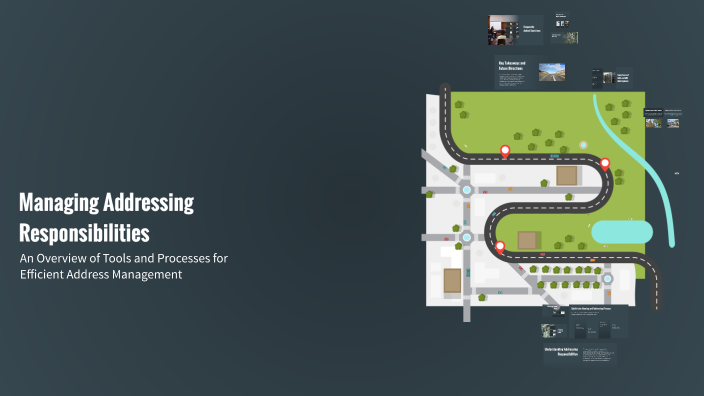Open the slide beside the wavy road's end
This screenshot has width=704, height=396.
coord(599,321)
